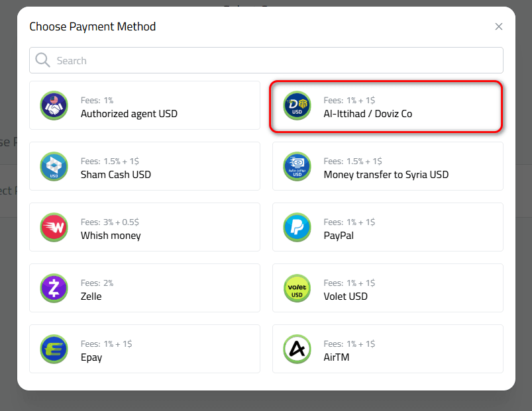The image size is (532, 411).
Task: Click the fees text on Sham Cash card
Action: pos(110,161)
